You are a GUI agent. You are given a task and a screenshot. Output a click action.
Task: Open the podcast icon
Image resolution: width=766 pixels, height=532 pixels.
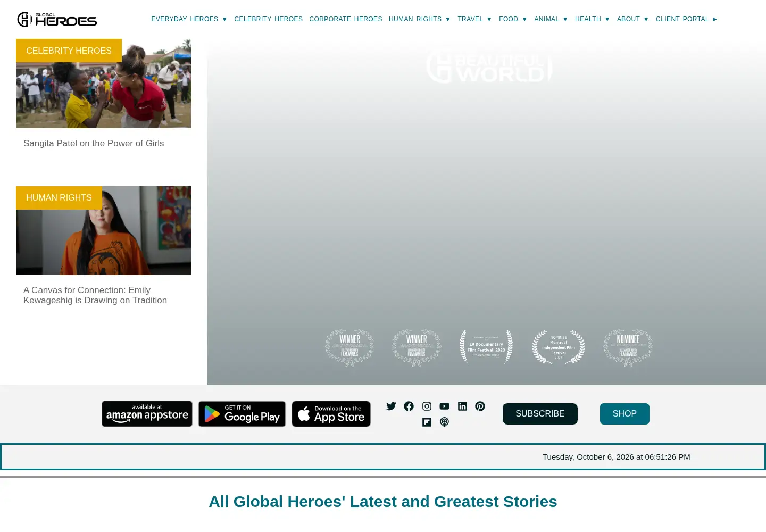click(x=444, y=422)
